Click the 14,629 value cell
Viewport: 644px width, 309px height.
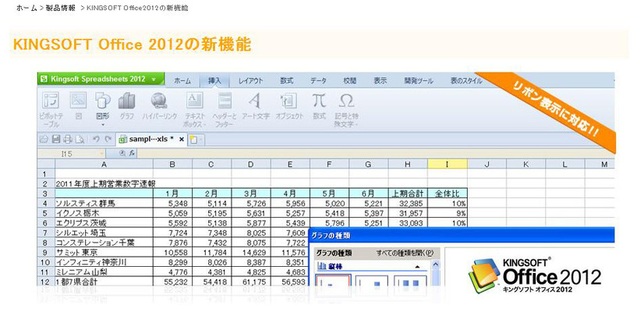pyautogui.click(x=251, y=252)
